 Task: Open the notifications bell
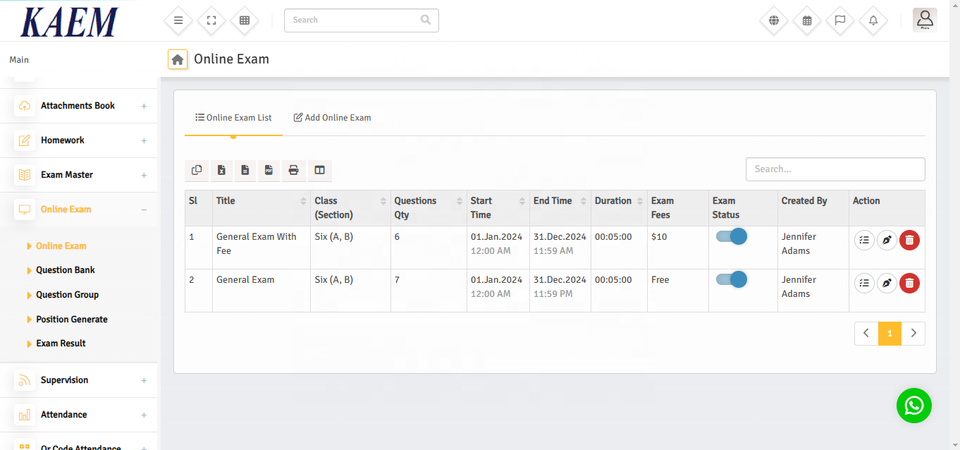coord(873,20)
